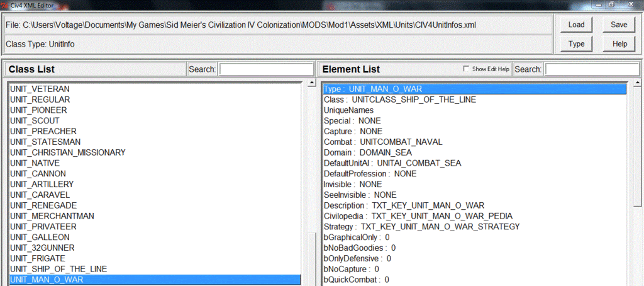644x286 pixels.
Task: Select UNIT_RENEGADE in Class List
Action: point(155,205)
